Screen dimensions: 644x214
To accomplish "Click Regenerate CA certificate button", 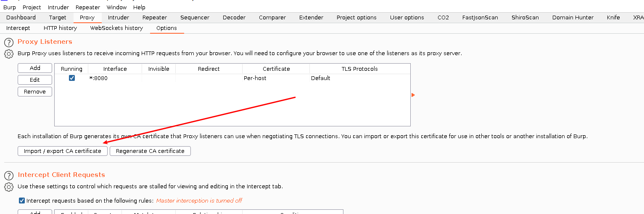I will click(x=150, y=151).
